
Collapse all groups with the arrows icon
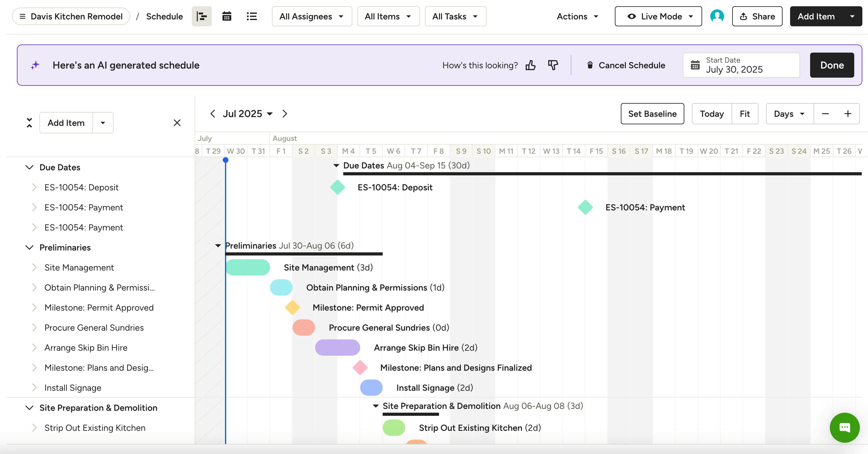(x=29, y=123)
